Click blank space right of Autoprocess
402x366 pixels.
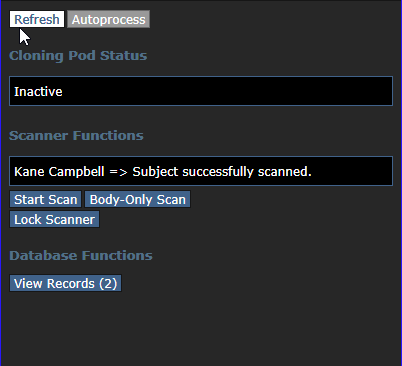coord(273,19)
